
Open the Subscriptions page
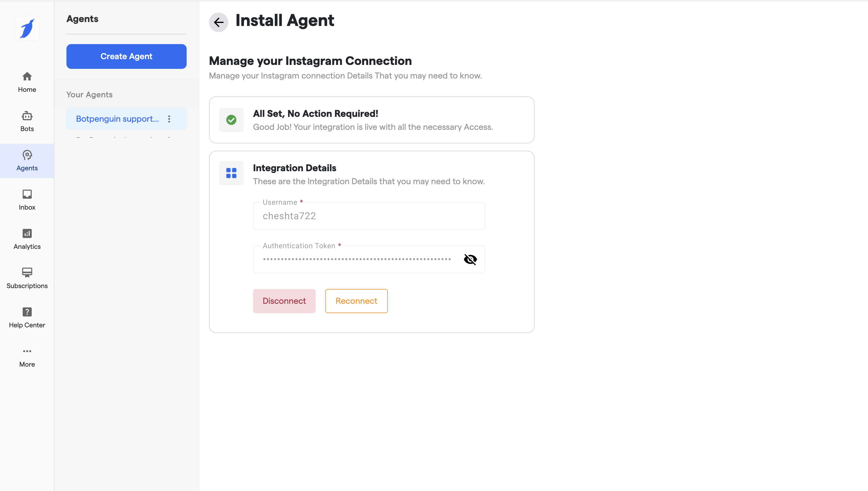[x=27, y=278]
